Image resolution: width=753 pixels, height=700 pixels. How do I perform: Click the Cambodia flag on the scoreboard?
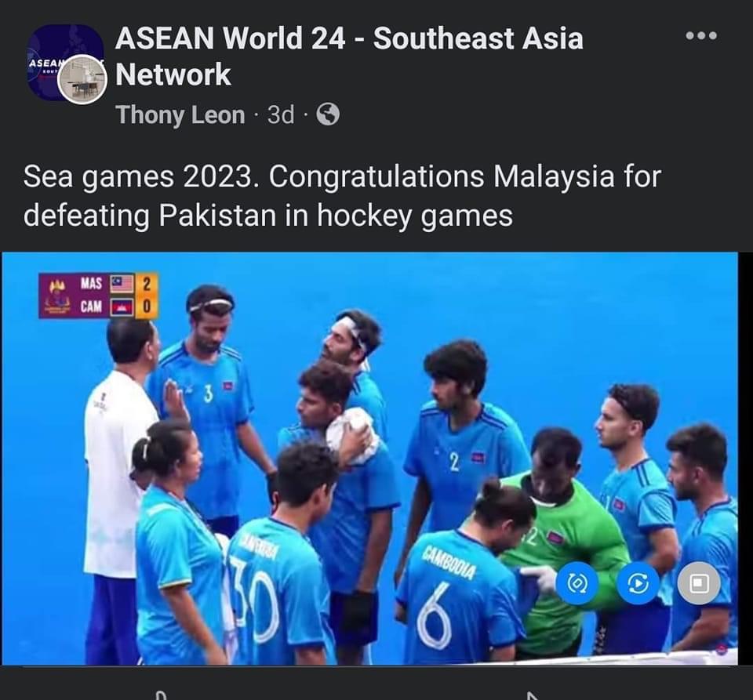[122, 307]
